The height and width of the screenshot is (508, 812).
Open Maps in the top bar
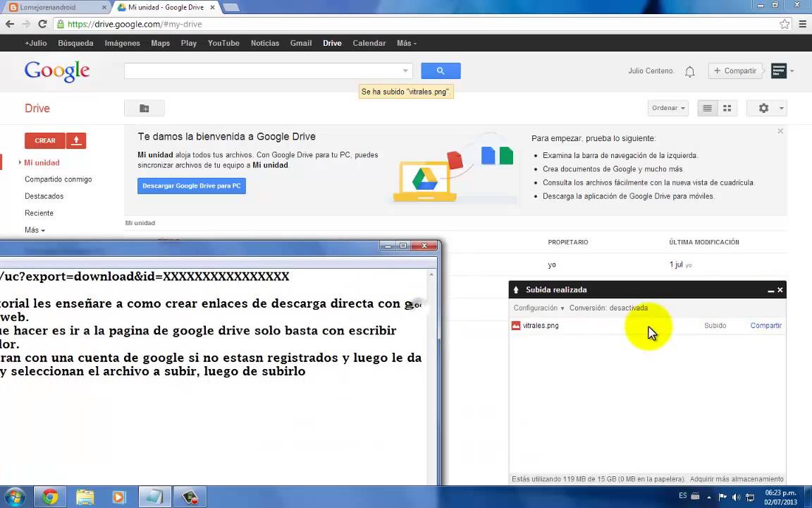click(161, 43)
